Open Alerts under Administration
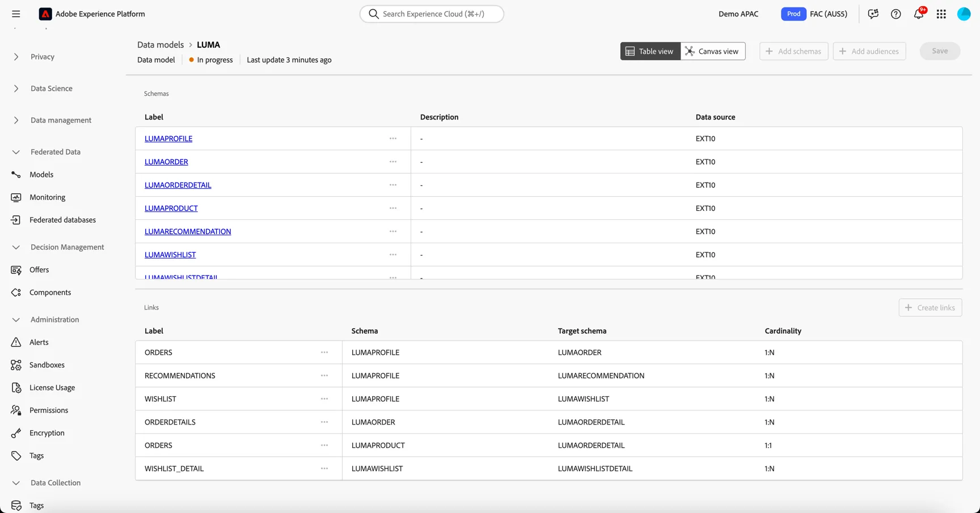980x513 pixels. point(39,342)
